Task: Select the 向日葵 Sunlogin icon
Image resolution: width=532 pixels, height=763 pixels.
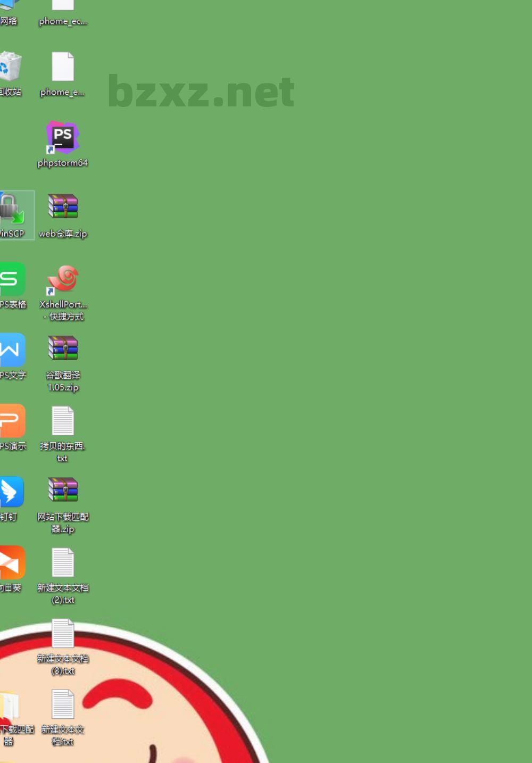Action: pyautogui.click(x=12, y=563)
